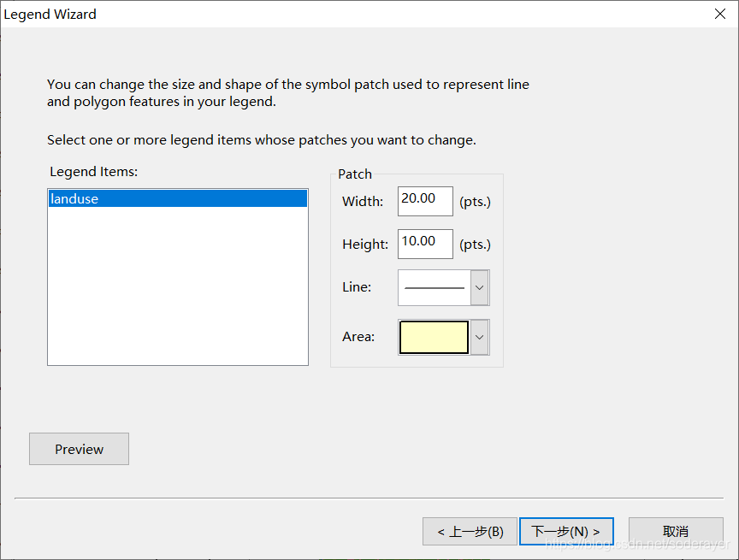
Task: Click the Area label in Patch group
Action: [x=358, y=337]
